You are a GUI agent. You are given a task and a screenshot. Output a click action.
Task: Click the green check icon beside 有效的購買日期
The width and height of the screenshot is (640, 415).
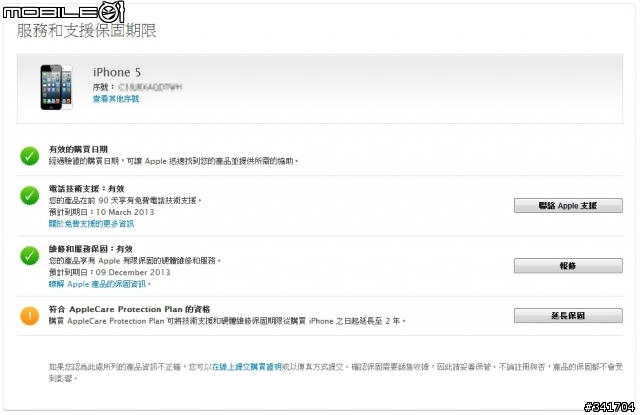click(x=29, y=156)
